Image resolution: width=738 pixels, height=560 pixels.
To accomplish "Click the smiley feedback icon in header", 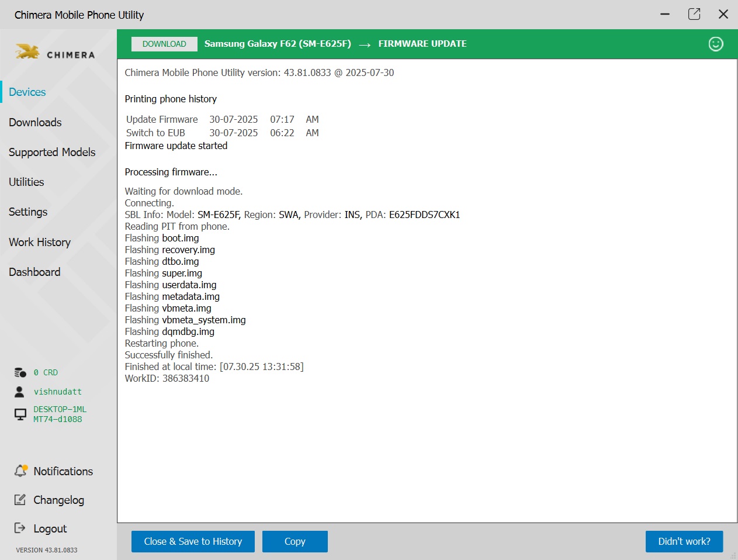I will [716, 44].
